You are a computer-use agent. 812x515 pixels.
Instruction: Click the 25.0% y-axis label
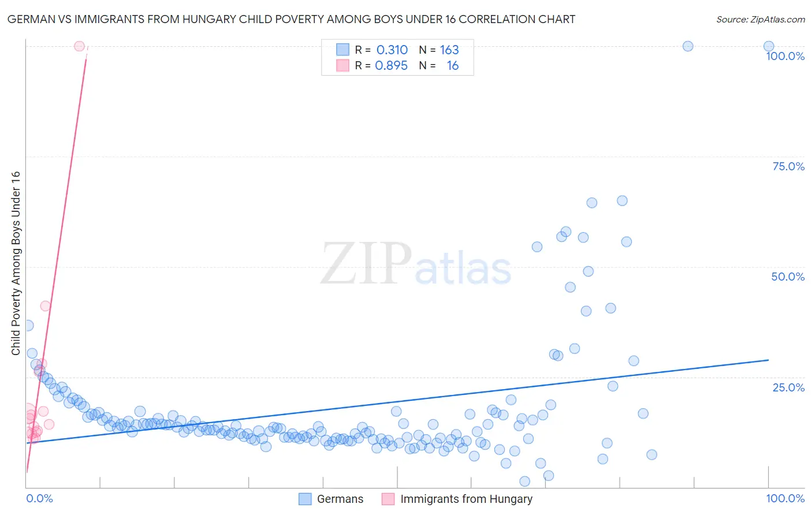pos(788,387)
